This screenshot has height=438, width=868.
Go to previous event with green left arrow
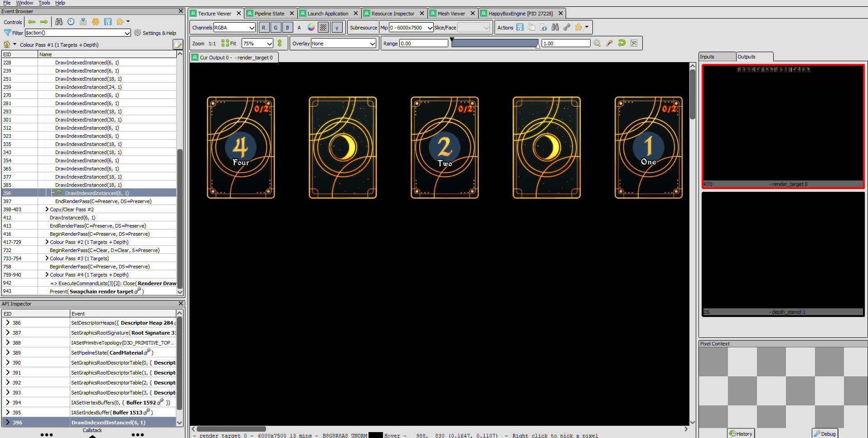click(32, 22)
